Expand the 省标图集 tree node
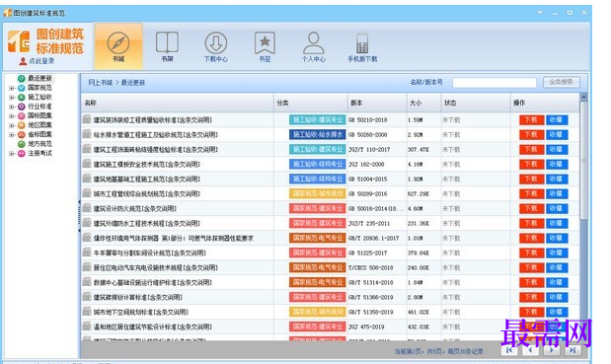Screen dimensions: 611x364 click(12, 135)
